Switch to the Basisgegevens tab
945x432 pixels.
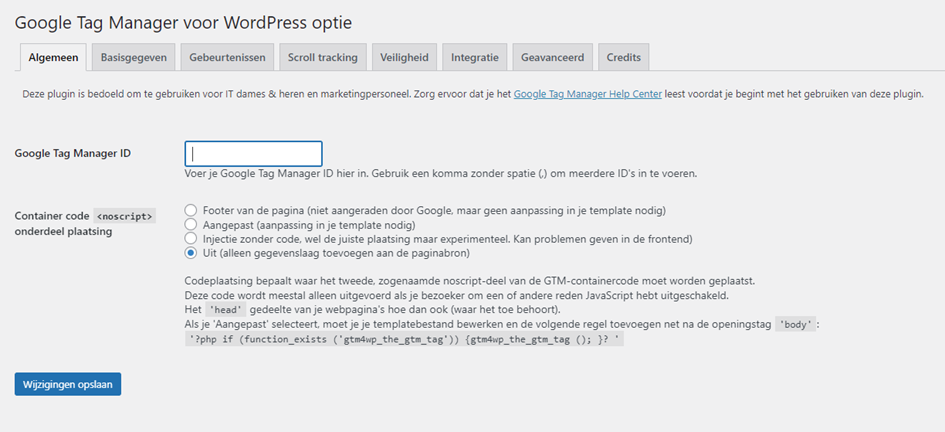134,58
